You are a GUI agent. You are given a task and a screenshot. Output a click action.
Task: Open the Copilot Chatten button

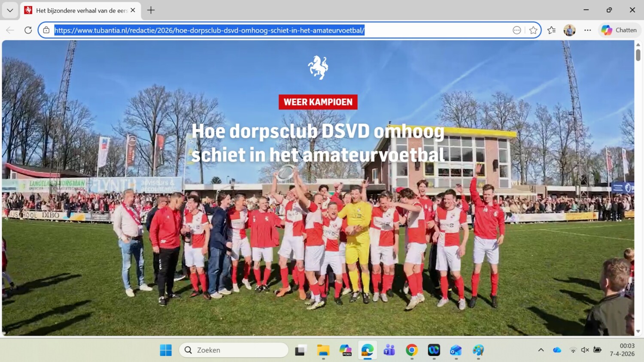620,30
